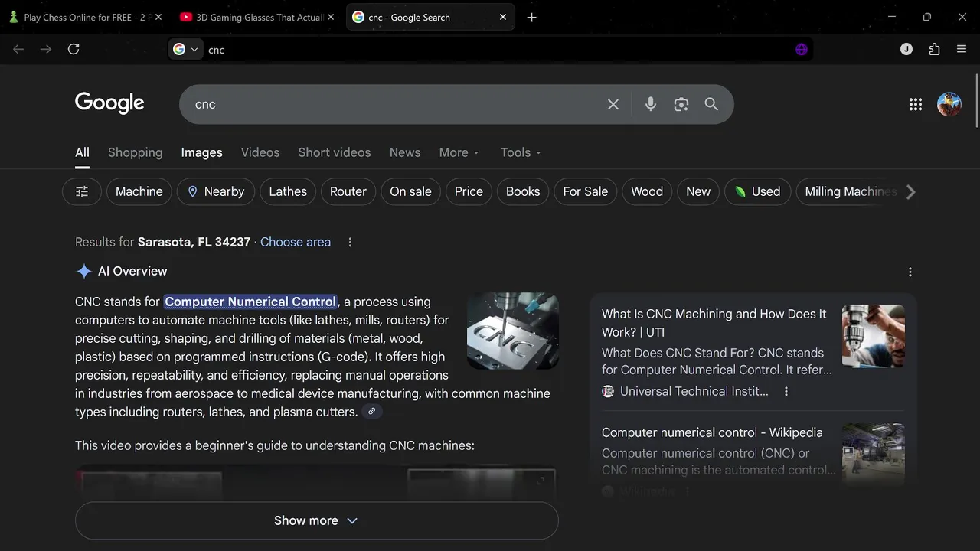Switch to Videos results
The width and height of the screenshot is (980, 551).
coord(260,152)
